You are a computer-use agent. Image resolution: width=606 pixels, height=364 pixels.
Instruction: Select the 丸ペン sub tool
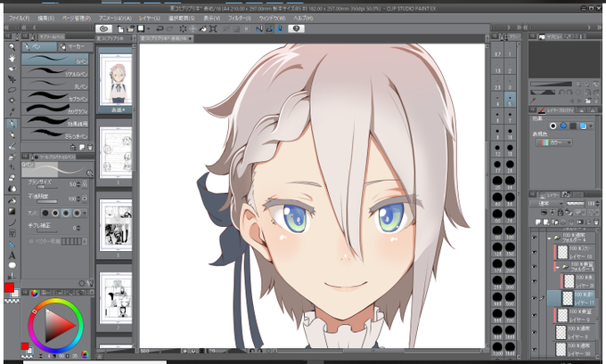[x=55, y=85]
